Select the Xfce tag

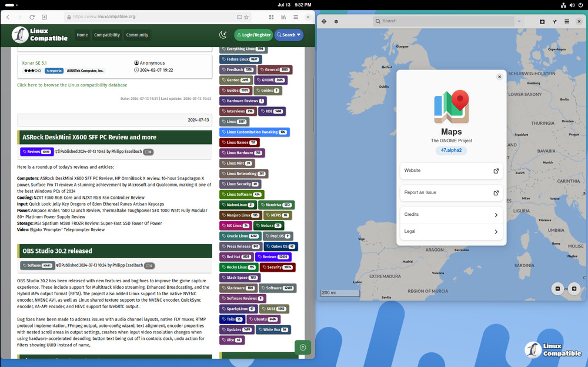[x=232, y=340]
